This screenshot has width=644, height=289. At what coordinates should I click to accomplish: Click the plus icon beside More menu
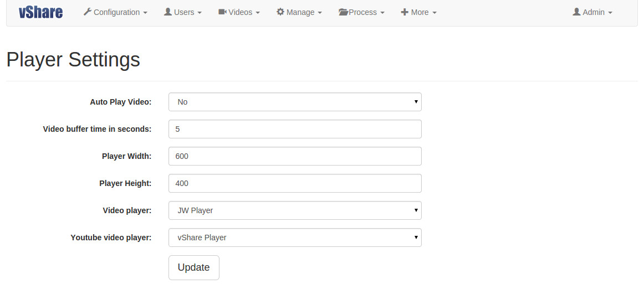(405, 12)
